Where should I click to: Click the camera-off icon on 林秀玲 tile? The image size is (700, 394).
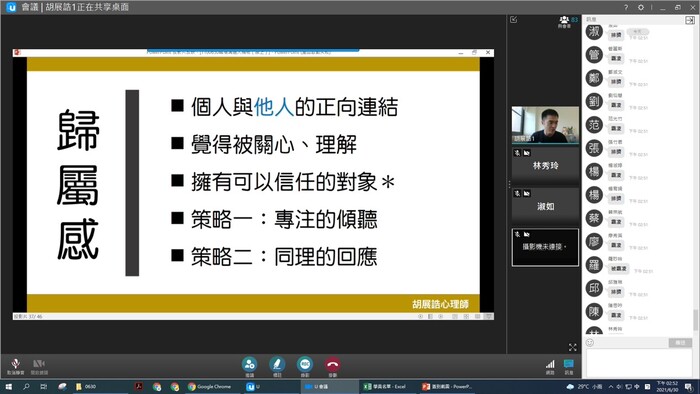pyautogui.click(x=527, y=153)
